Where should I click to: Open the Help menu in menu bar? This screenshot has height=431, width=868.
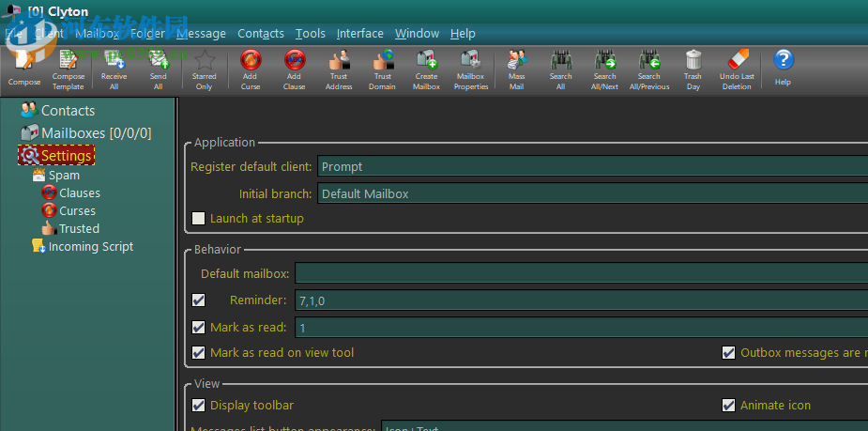[x=463, y=33]
